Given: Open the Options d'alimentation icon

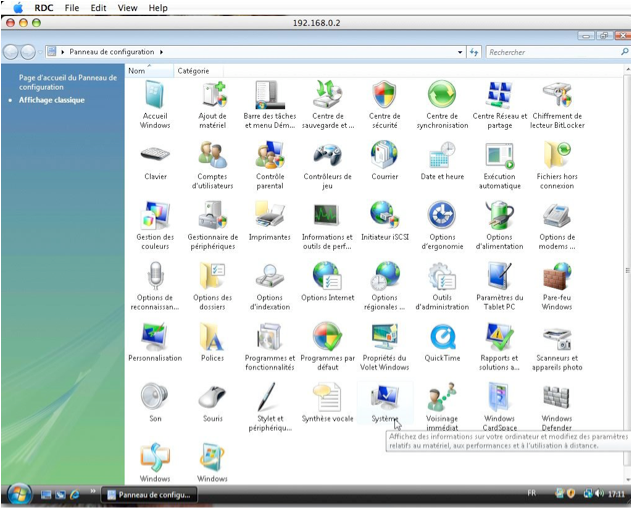Looking at the screenshot, I should tap(498, 215).
